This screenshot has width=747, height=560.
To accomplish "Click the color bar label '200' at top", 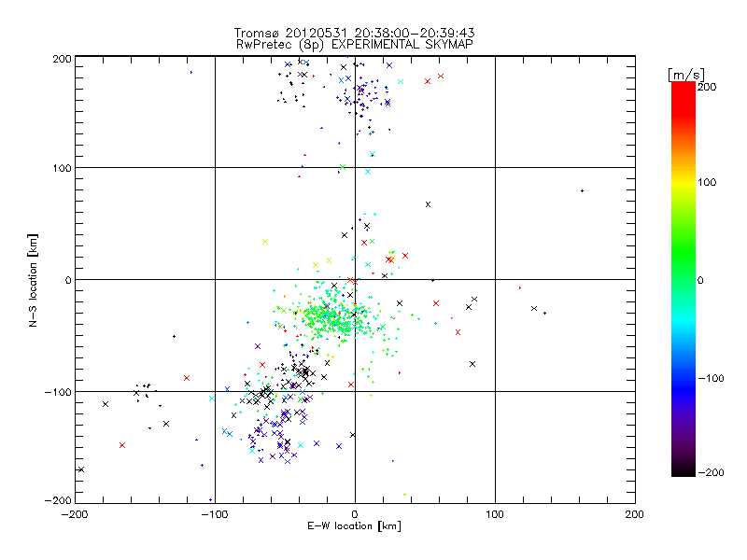I will (707, 87).
